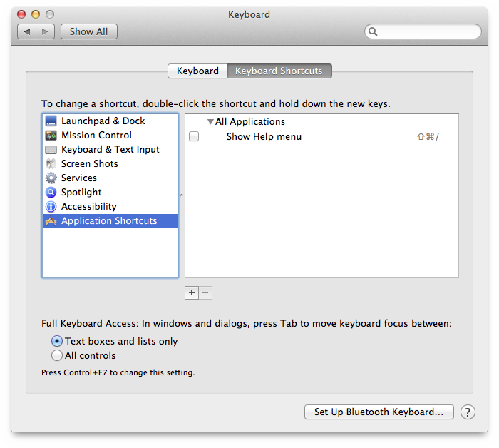Go back using the left arrow button
The image size is (499, 448).
click(x=27, y=31)
